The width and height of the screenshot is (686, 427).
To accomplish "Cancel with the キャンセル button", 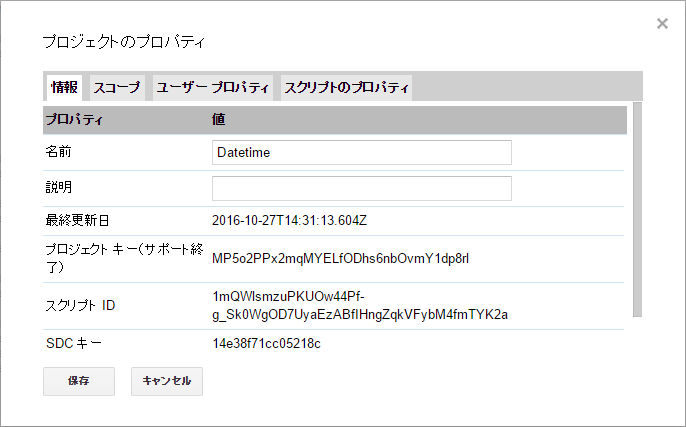I will (x=167, y=381).
